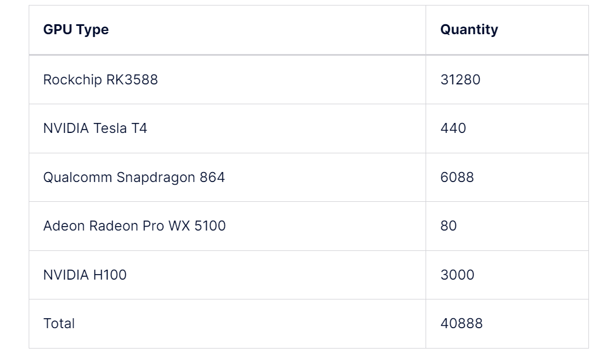The image size is (616, 364).
Task: Select the quantity value 3000
Action: click(457, 275)
